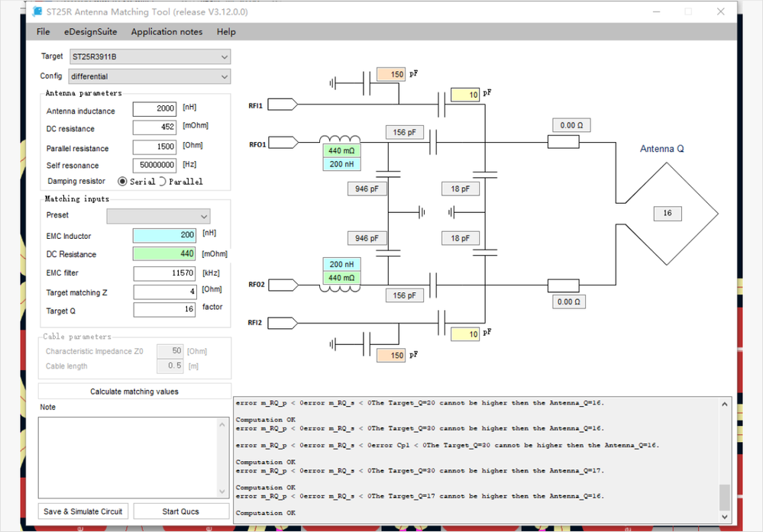763x532 pixels.
Task: Click the Antenna inductance input field
Action: tap(154, 110)
